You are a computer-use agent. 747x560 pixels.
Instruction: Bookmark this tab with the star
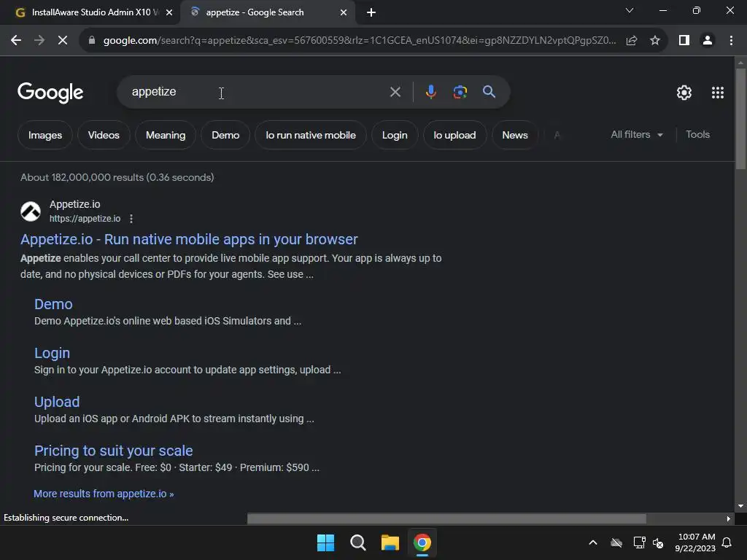[655, 41]
